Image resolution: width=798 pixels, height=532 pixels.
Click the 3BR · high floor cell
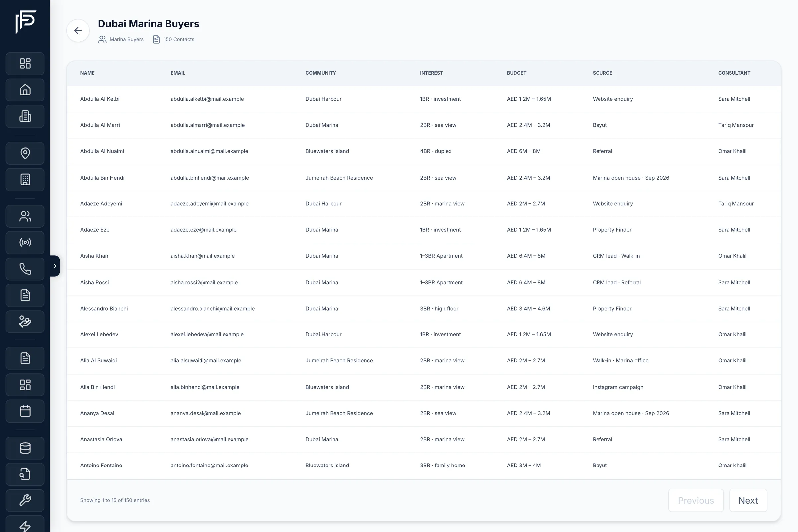click(439, 309)
